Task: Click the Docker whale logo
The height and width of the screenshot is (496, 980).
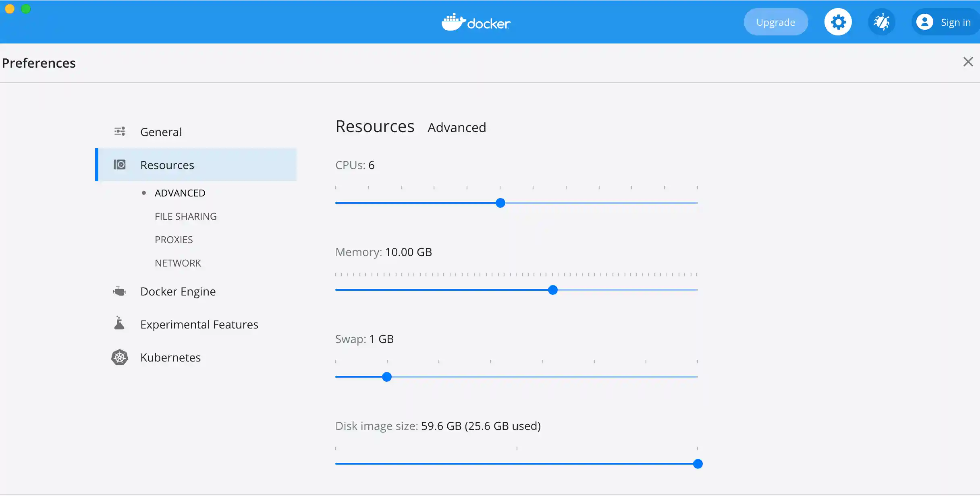Action: pos(453,22)
